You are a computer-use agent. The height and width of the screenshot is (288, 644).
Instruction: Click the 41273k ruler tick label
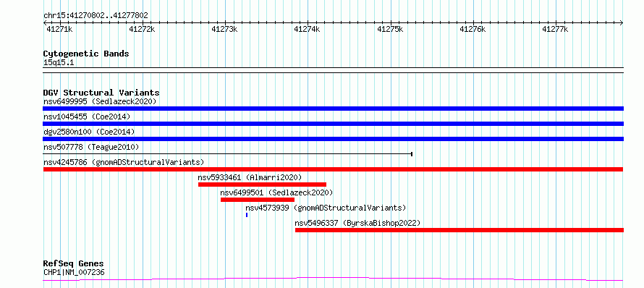click(x=224, y=29)
